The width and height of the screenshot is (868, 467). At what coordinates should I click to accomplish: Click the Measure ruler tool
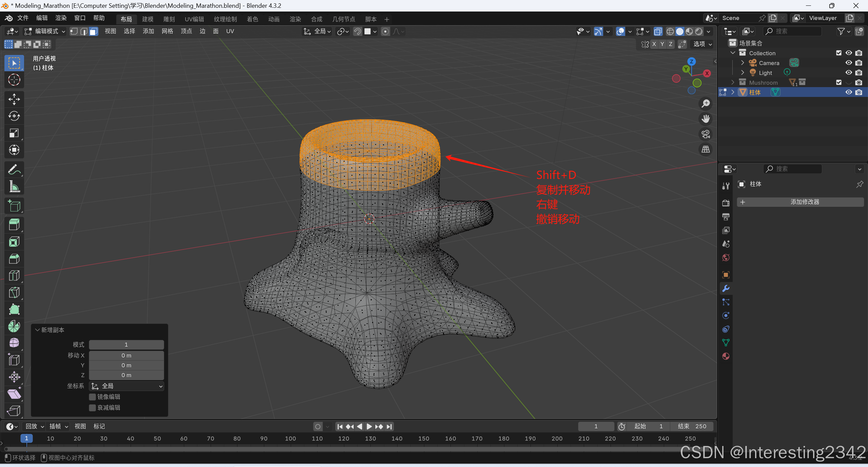click(14, 186)
